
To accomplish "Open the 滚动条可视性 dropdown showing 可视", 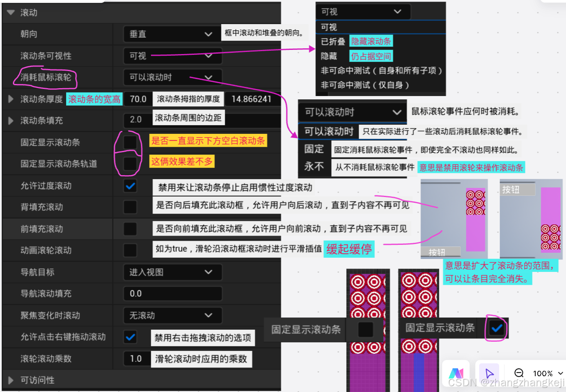I will tap(172, 56).
